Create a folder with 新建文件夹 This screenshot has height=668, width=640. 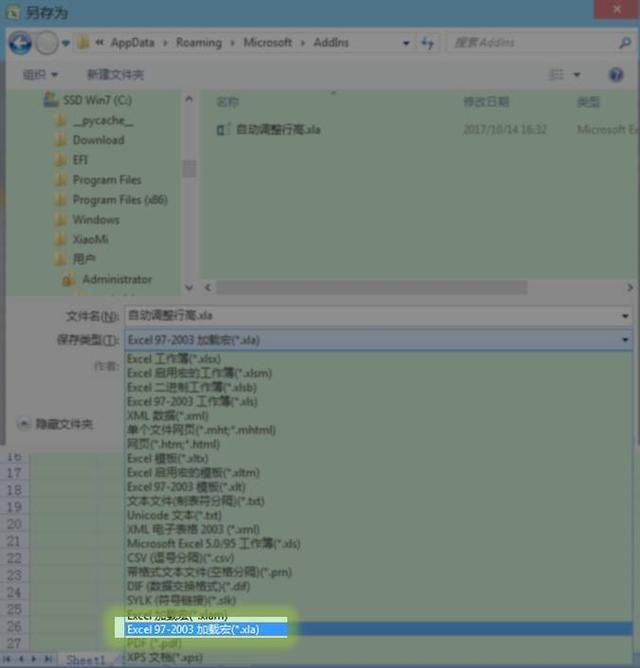point(115,75)
